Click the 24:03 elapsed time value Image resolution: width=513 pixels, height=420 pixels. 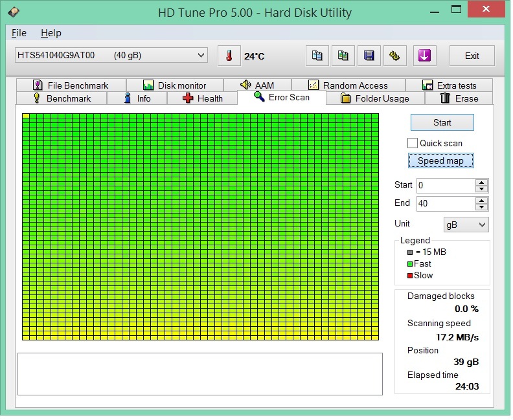pyautogui.click(x=467, y=386)
